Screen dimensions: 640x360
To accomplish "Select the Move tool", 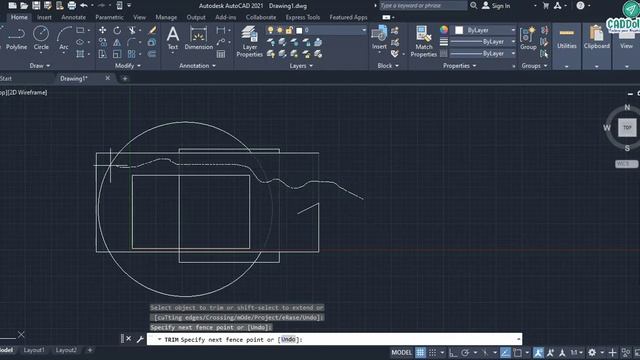I will click(102, 30).
